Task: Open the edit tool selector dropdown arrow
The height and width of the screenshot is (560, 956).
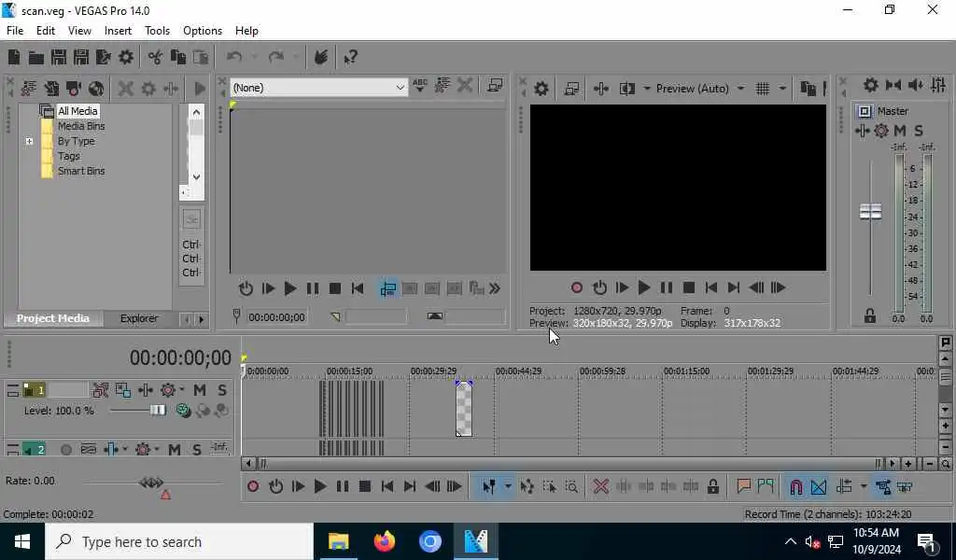Action: click(x=508, y=487)
